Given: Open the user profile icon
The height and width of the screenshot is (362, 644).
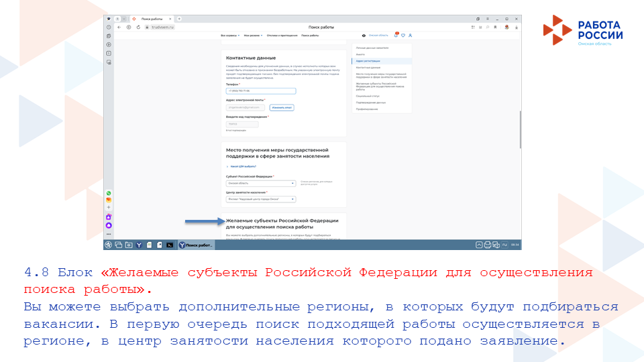Looking at the screenshot, I should [x=410, y=35].
